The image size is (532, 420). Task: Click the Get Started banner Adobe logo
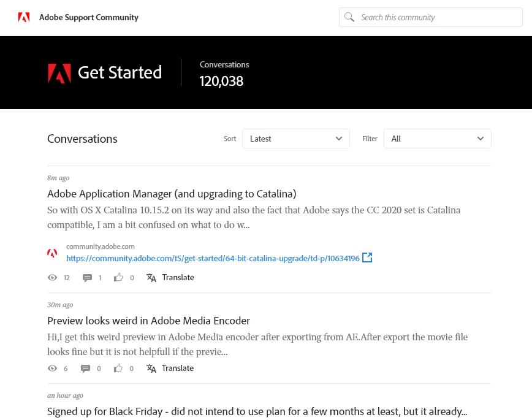tap(59, 73)
